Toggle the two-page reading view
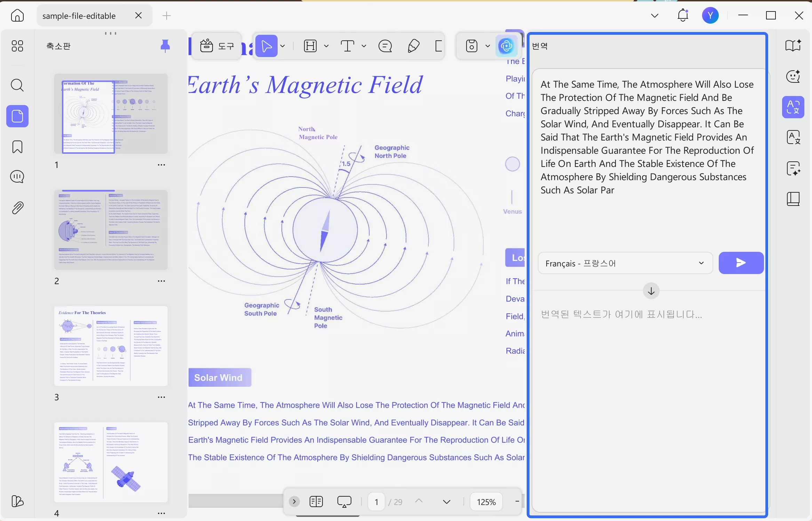812x521 pixels. pyautogui.click(x=316, y=502)
